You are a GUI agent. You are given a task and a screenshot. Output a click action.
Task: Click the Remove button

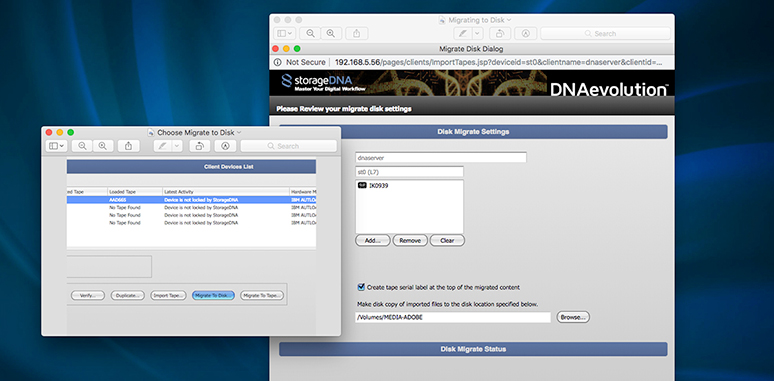[x=410, y=241]
